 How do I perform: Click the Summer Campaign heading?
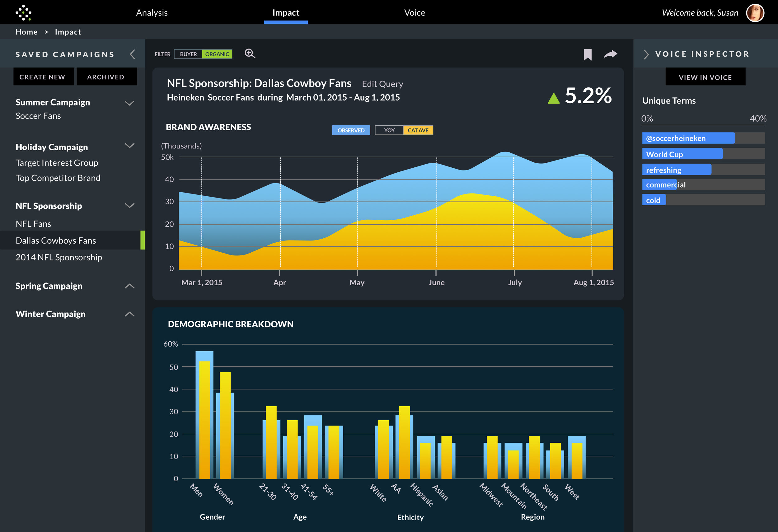[x=53, y=102]
